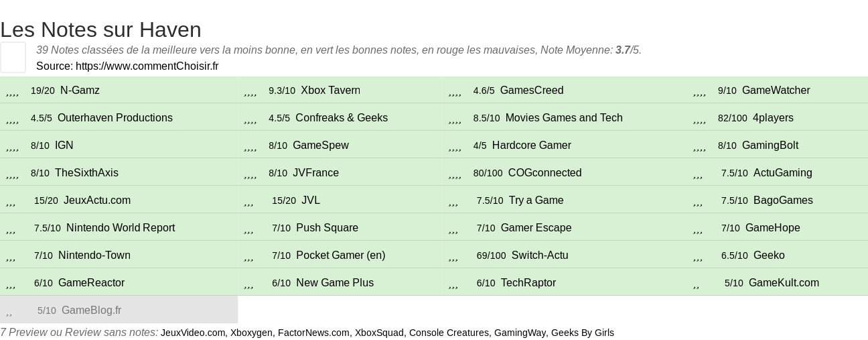The height and width of the screenshot is (340, 868).
Task: Click the 82/100 score for 4players
Action: 733,118
